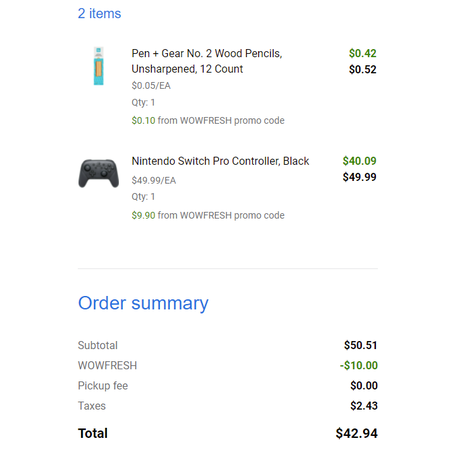Select the Order summary heading
450x450 pixels.
tap(143, 303)
